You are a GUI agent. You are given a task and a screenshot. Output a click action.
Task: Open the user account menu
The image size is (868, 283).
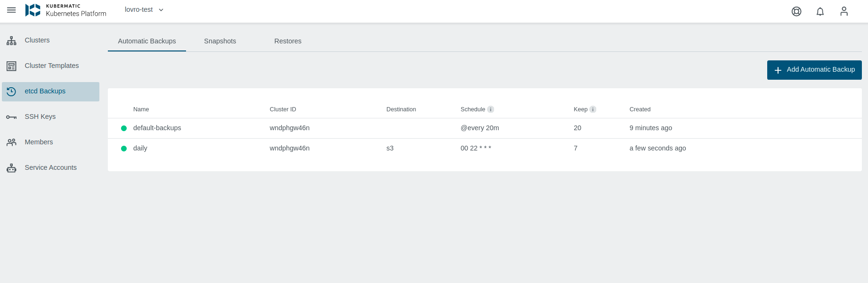pyautogui.click(x=844, y=11)
